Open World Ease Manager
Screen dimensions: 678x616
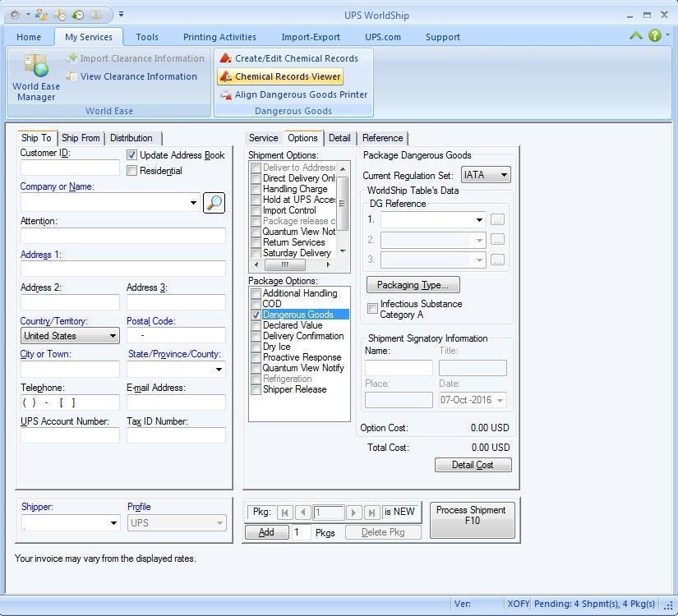36,78
